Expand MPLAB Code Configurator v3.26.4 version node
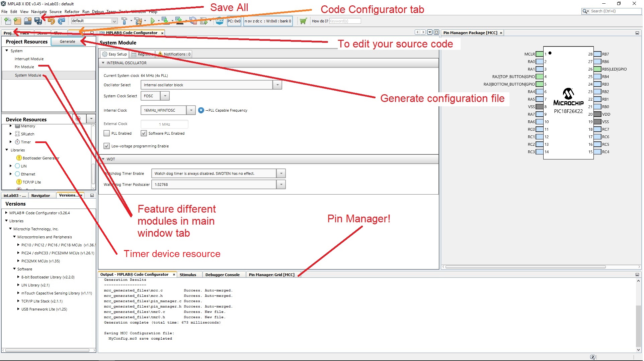This screenshot has width=644, height=361. [x=6, y=213]
